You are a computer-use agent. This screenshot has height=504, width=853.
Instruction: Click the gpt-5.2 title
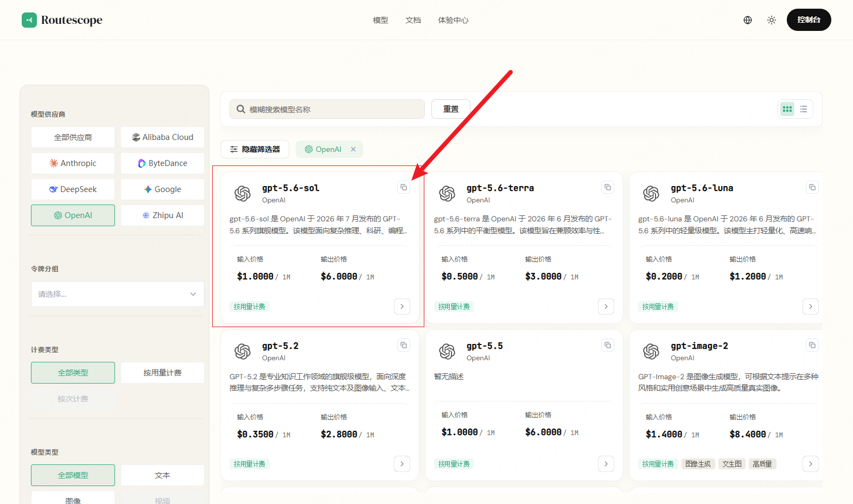tap(280, 346)
